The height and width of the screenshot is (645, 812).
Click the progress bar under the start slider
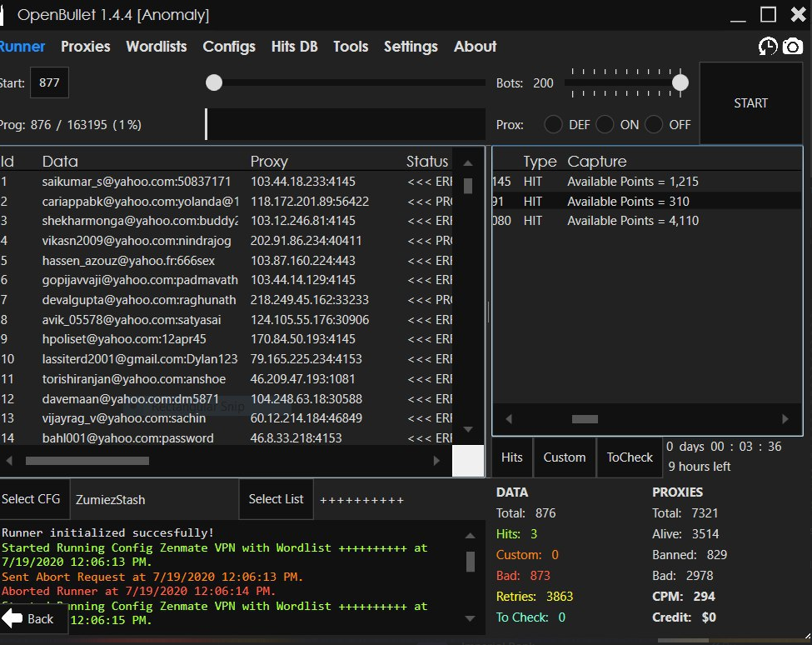346,124
